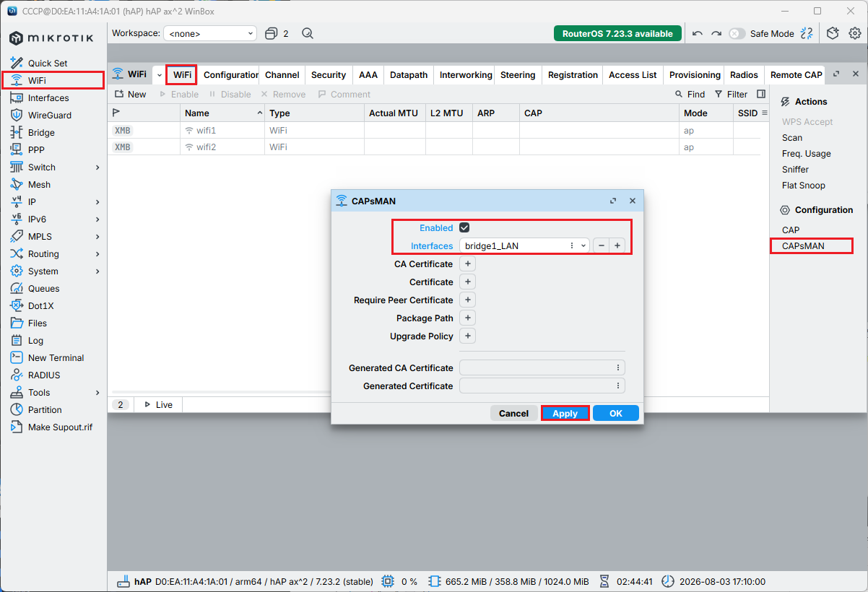Click Sniffer action

tap(795, 170)
